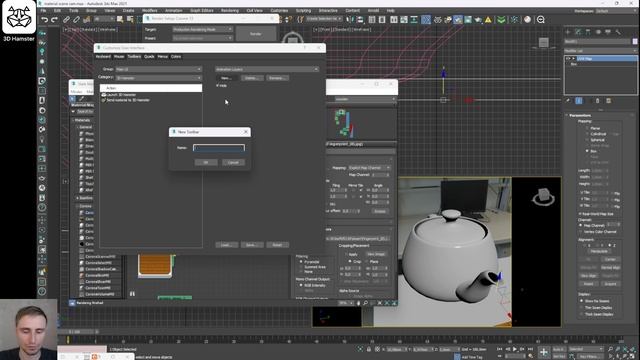Click the Load button in Customize dialog
This screenshot has width=640, height=360.
pos(226,245)
